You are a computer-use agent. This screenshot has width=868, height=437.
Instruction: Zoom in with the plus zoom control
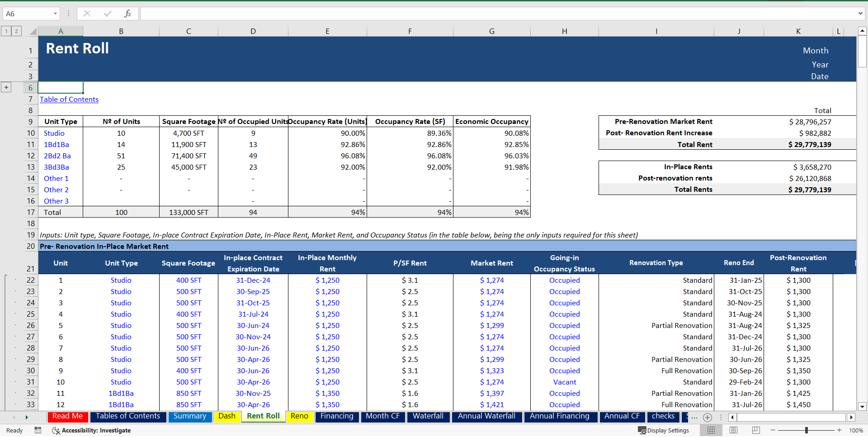click(x=839, y=430)
